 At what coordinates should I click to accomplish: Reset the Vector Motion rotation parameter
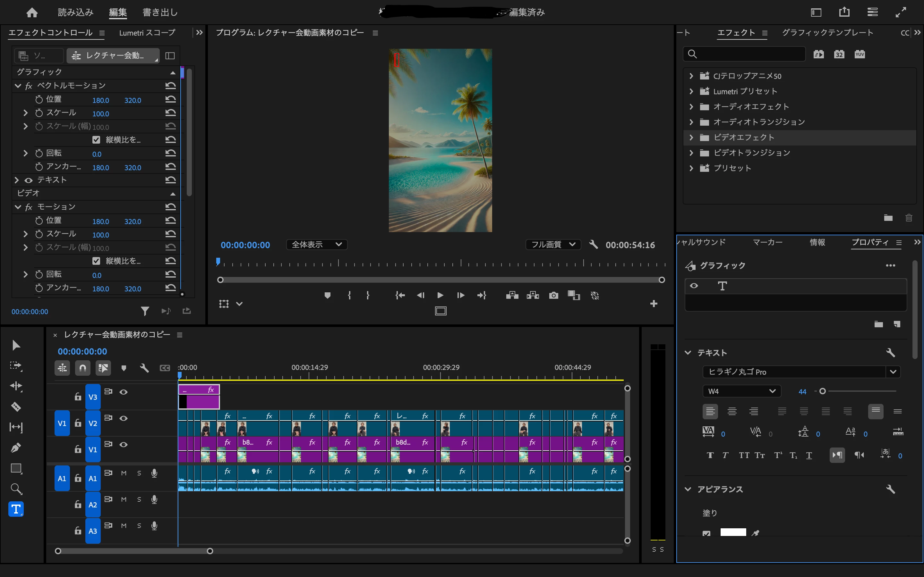(x=170, y=154)
